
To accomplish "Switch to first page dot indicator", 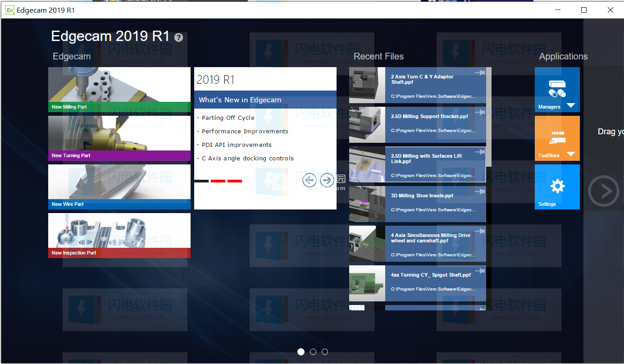I will coord(301,352).
